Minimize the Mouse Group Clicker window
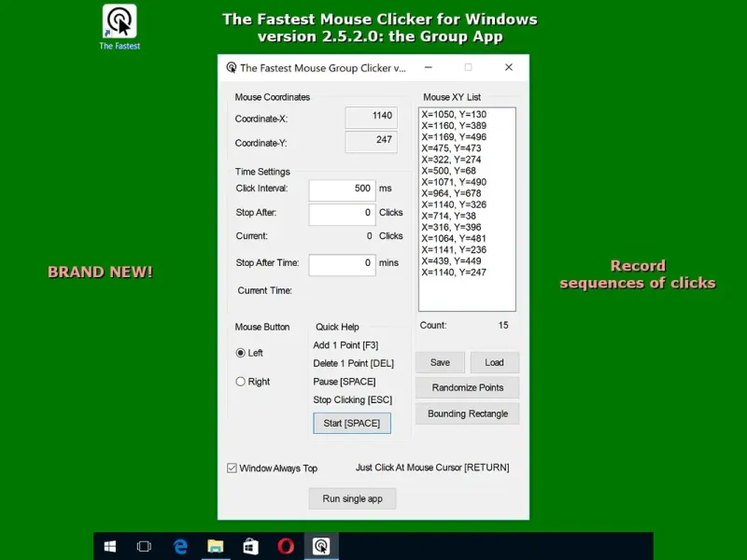Image resolution: width=747 pixels, height=560 pixels. [429, 67]
